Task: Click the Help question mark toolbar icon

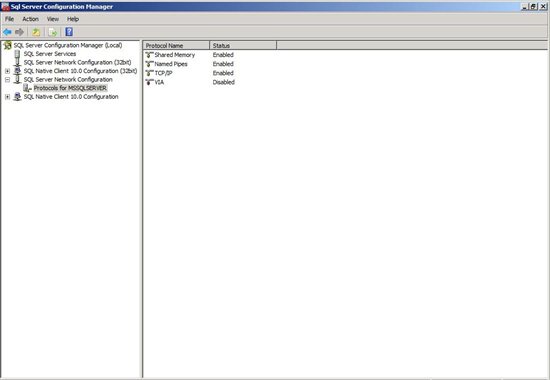Action: (69, 32)
